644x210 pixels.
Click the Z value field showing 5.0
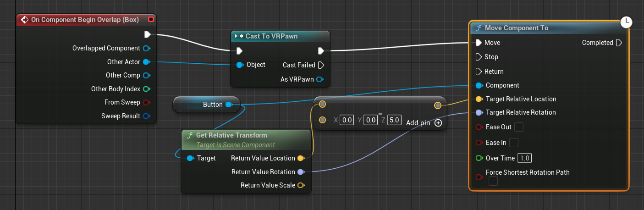tap(394, 120)
